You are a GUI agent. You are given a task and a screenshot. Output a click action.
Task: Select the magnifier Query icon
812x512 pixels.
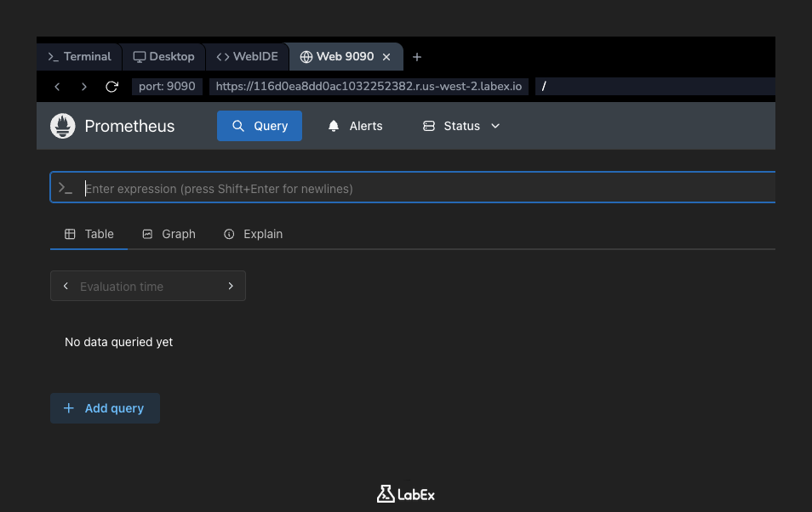click(x=238, y=125)
